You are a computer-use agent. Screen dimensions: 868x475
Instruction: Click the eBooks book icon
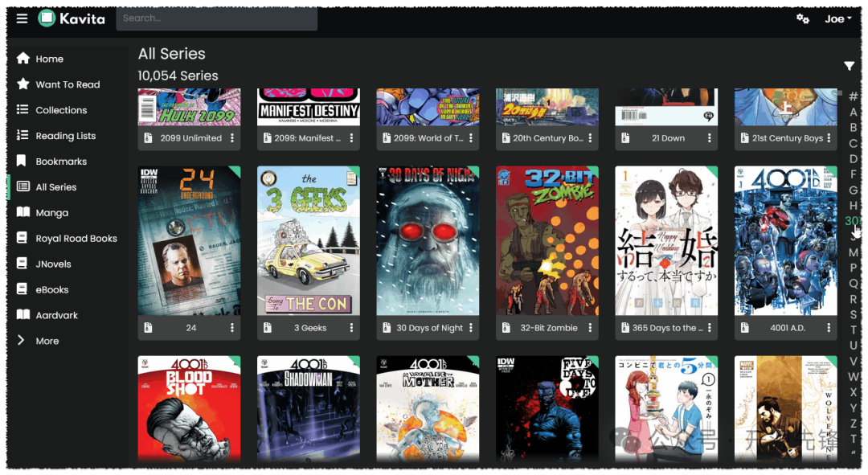[23, 289]
